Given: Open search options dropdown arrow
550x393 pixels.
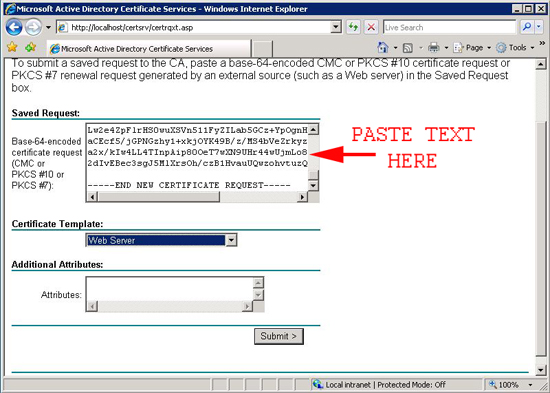Looking at the screenshot, I should (539, 27).
